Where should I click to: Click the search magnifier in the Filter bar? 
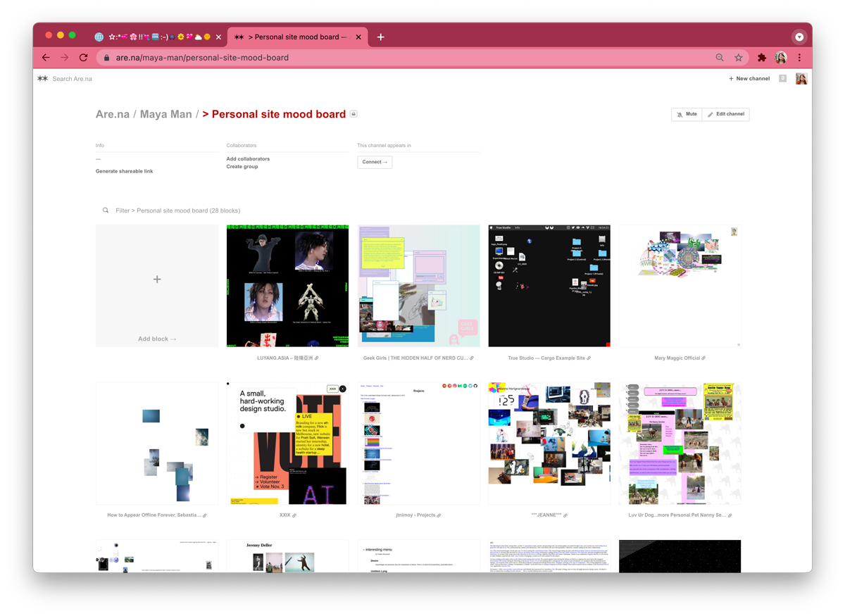(x=105, y=210)
